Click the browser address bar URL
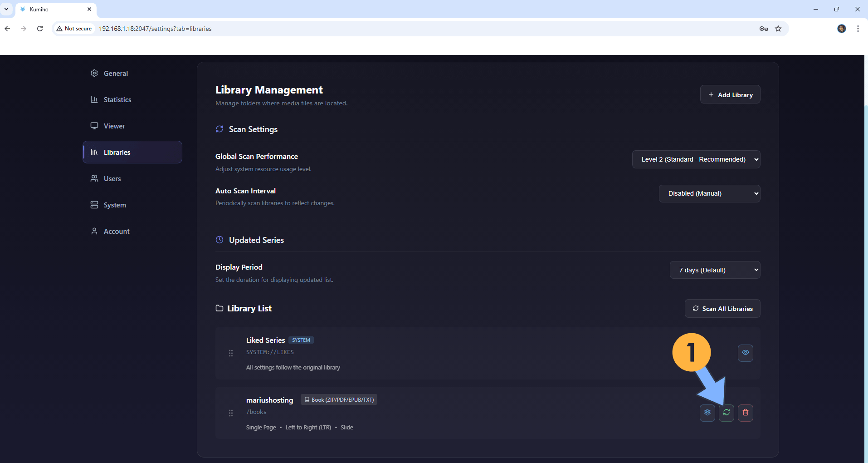 coord(155,29)
